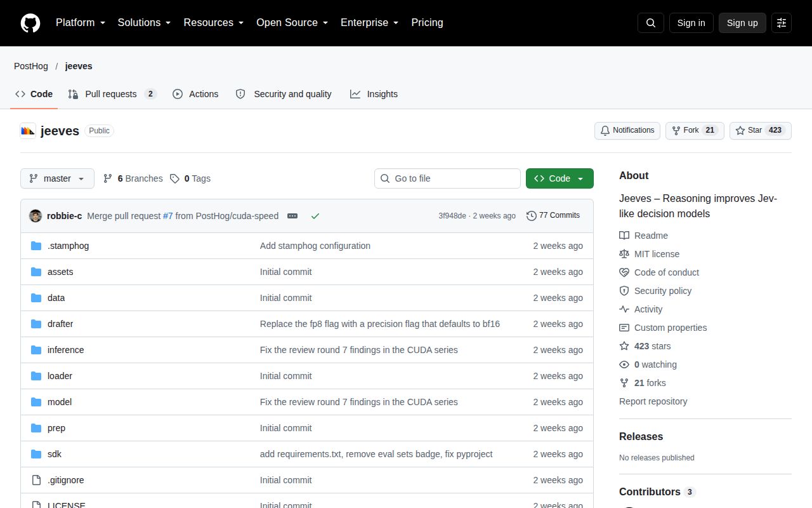Click the scales icon beside MIT license
The width and height of the screenshot is (812, 508).
(624, 254)
